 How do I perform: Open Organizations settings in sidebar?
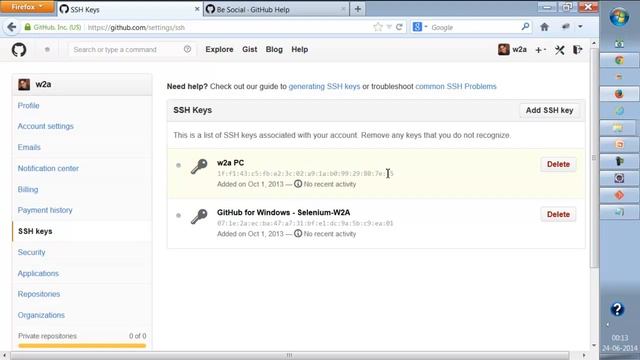[41, 315]
